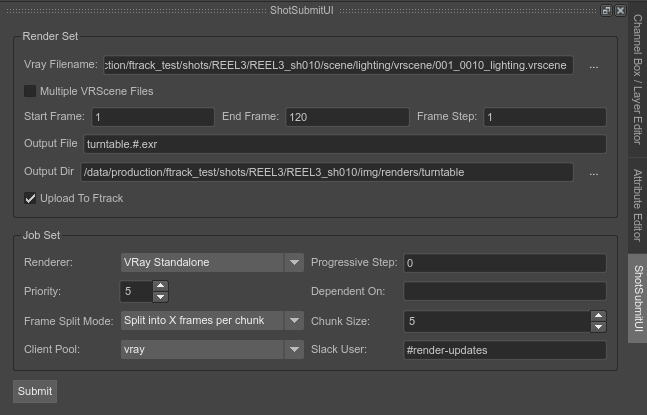Image resolution: width=647 pixels, height=415 pixels.
Task: Click the Upload To Ftrack label
Action: tap(82, 198)
